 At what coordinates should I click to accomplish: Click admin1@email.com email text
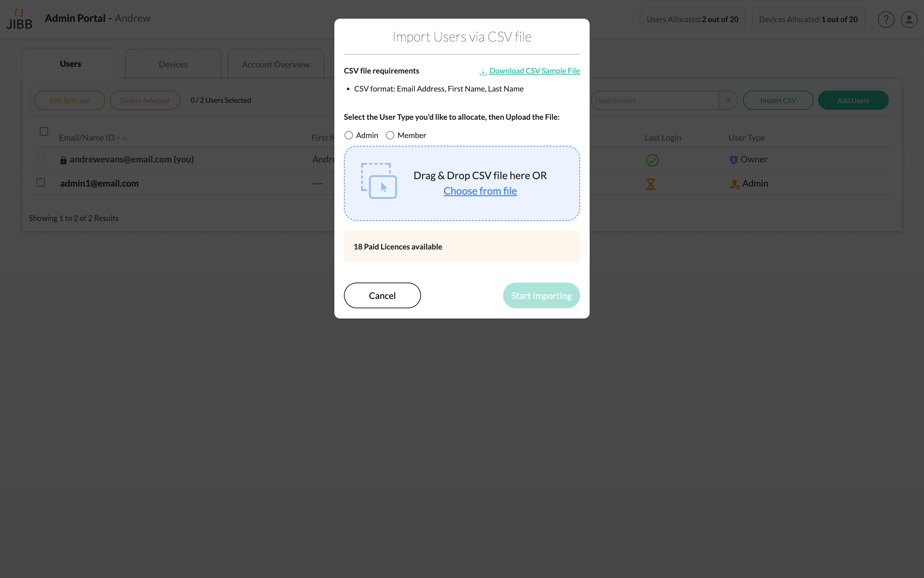99,183
